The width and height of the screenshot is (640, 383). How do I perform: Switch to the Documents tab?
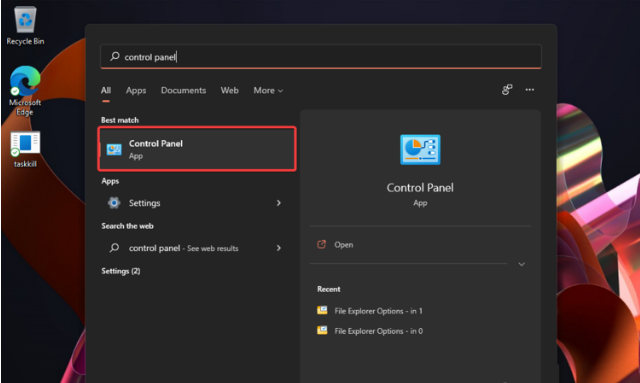click(x=183, y=90)
